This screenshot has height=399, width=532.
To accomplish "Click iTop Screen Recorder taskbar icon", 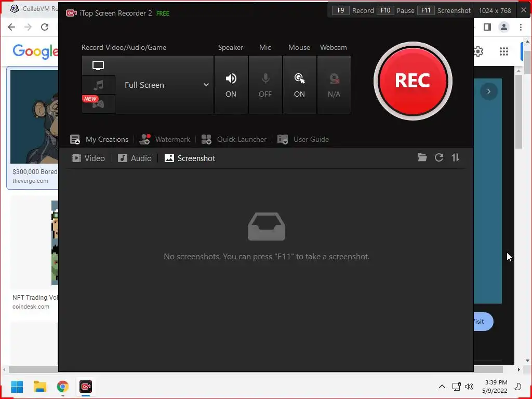I will pyautogui.click(x=86, y=387).
